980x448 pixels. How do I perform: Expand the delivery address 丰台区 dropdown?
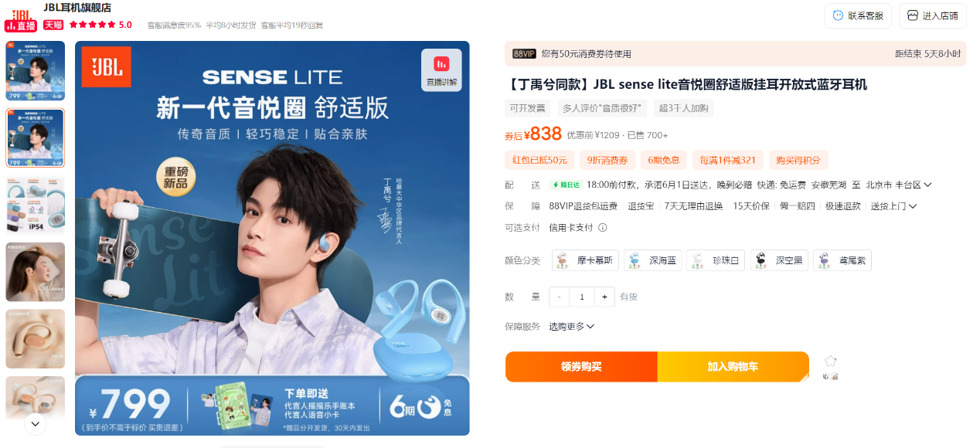[x=927, y=185]
